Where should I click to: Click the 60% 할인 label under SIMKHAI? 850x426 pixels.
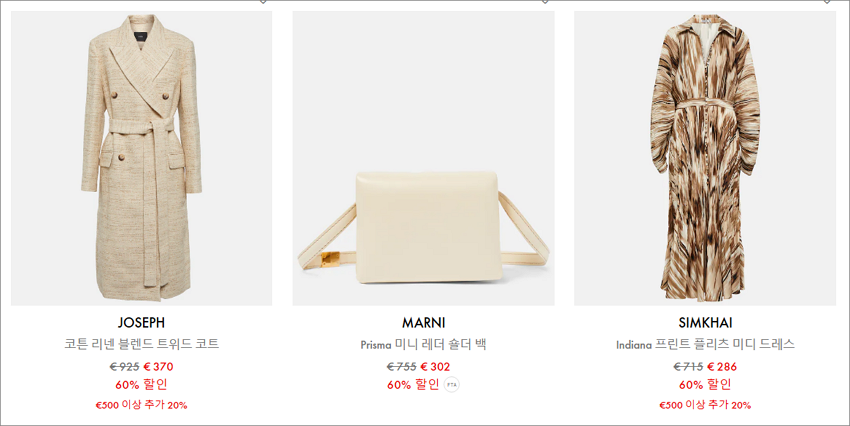coord(705,384)
